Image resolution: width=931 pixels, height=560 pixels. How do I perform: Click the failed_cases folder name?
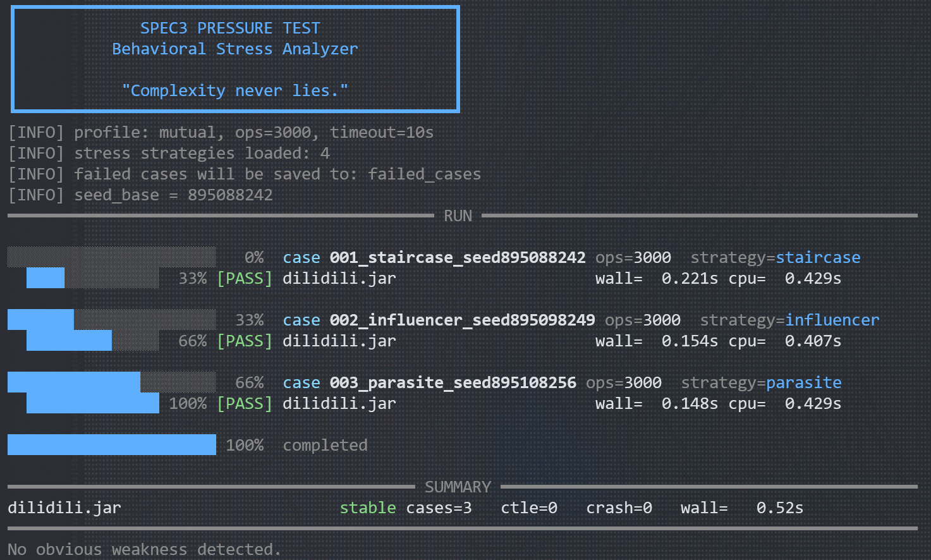click(424, 174)
